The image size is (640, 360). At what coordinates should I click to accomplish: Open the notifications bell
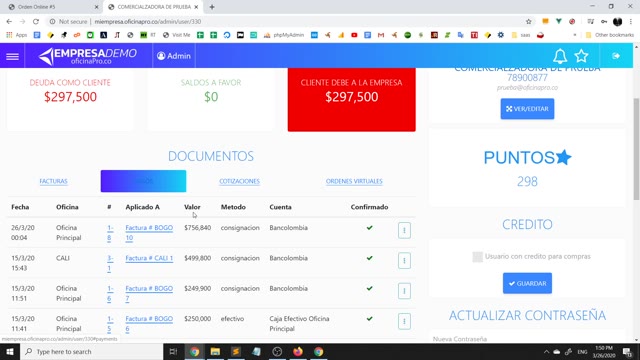(x=560, y=56)
